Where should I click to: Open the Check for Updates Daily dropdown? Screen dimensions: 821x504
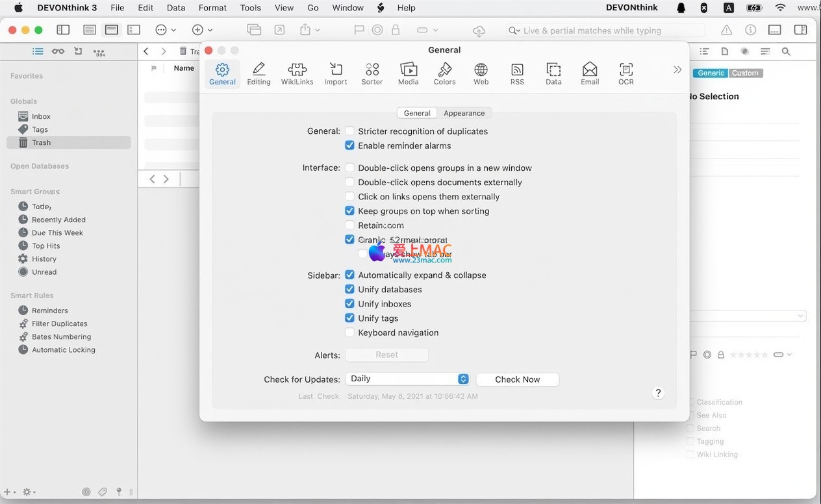407,379
